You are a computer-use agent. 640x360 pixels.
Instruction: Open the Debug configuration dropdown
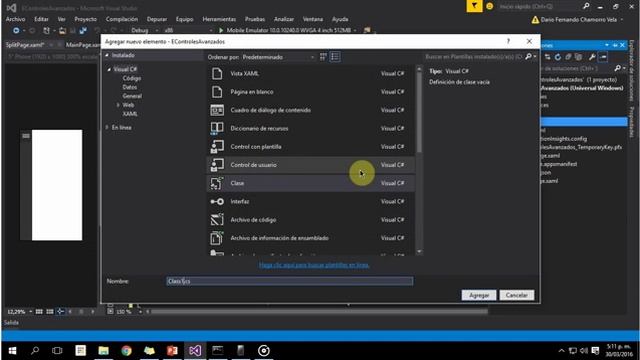click(x=144, y=30)
